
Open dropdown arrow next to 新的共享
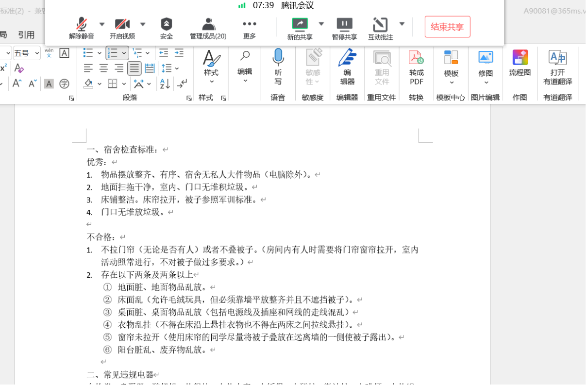click(321, 24)
